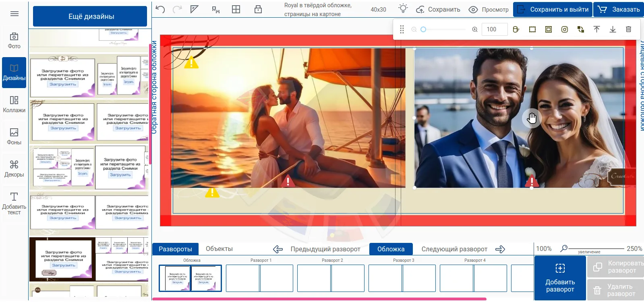Image resolution: width=644 pixels, height=302 pixels.
Task: Undo the last action
Action: (x=160, y=9)
